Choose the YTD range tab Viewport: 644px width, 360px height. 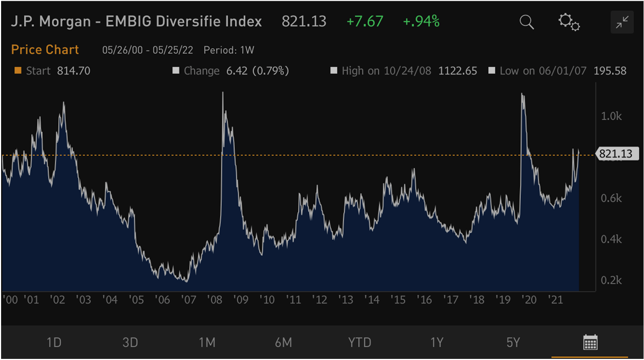click(x=360, y=342)
